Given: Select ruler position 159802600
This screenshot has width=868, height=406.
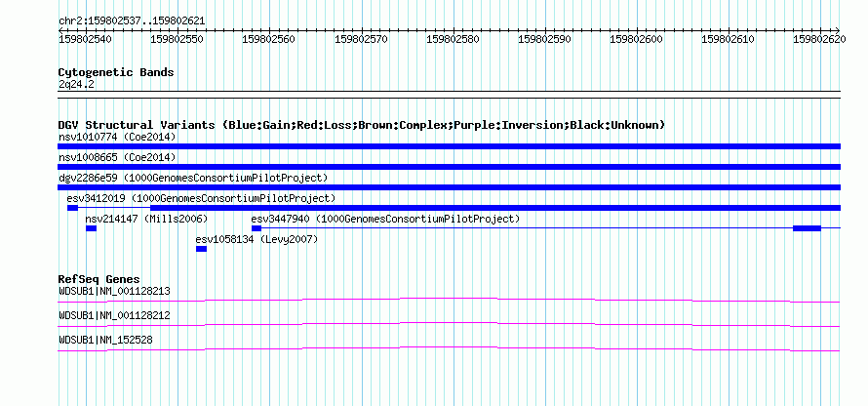Looking at the screenshot, I should tap(636, 39).
